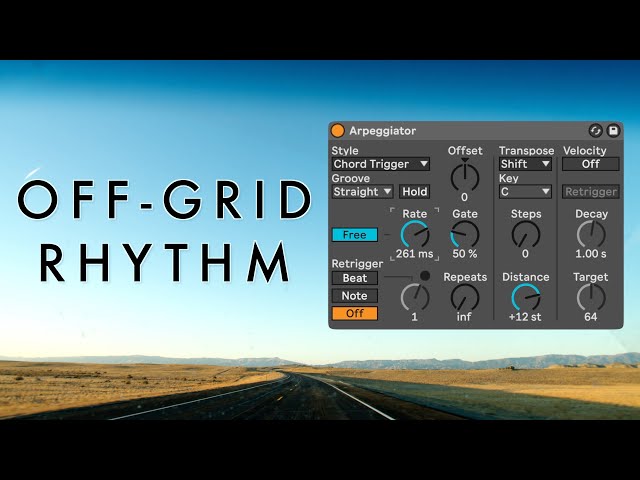Click the Repeats knob

(x=464, y=298)
